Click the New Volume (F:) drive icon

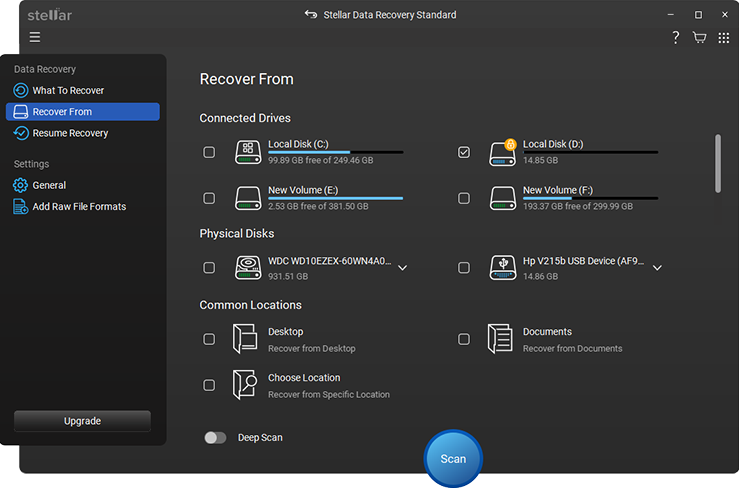(502, 198)
